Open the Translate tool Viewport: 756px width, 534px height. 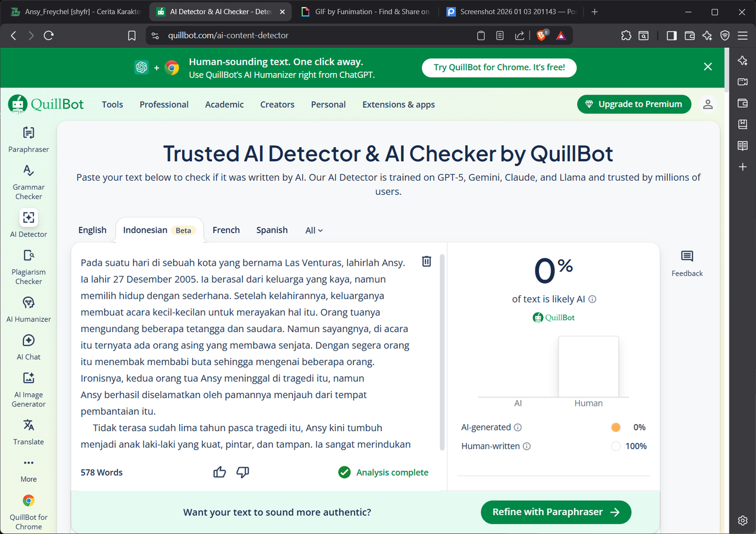click(28, 432)
